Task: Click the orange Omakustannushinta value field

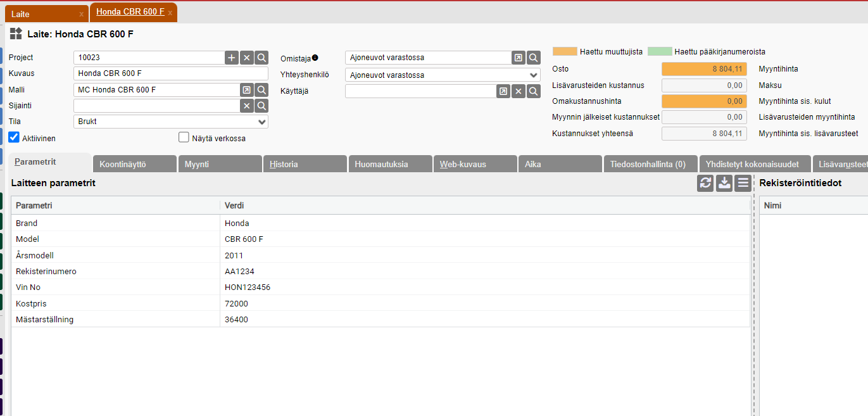Action: click(x=704, y=101)
